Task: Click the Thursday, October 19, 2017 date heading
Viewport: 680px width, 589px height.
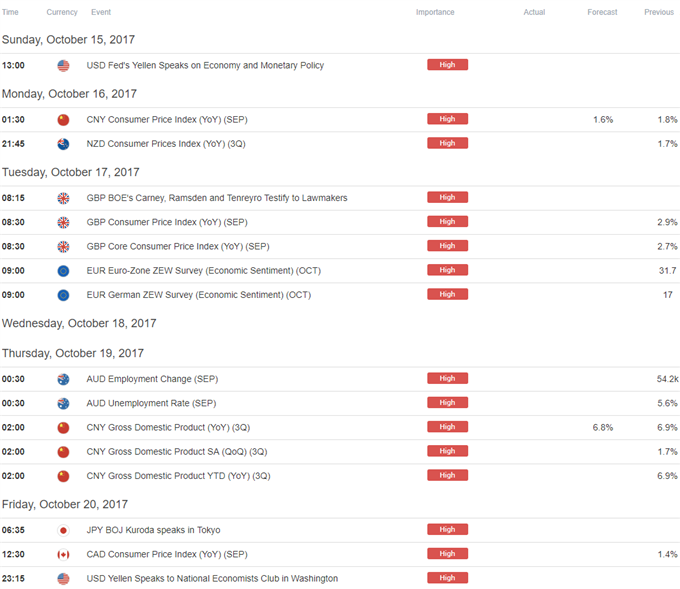Action: (x=73, y=353)
